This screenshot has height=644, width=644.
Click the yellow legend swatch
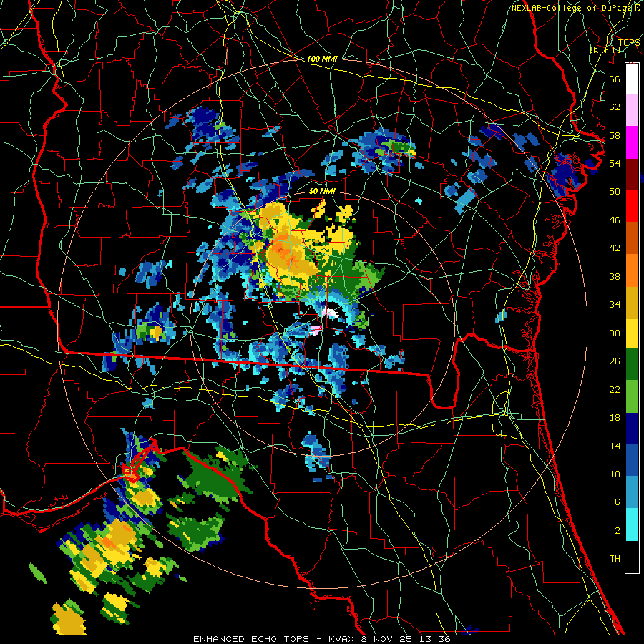click(632, 333)
